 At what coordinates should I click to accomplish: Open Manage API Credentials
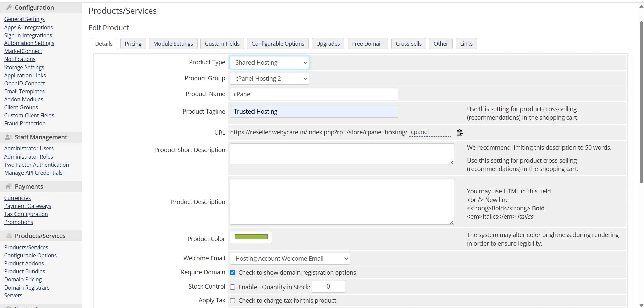click(34, 173)
